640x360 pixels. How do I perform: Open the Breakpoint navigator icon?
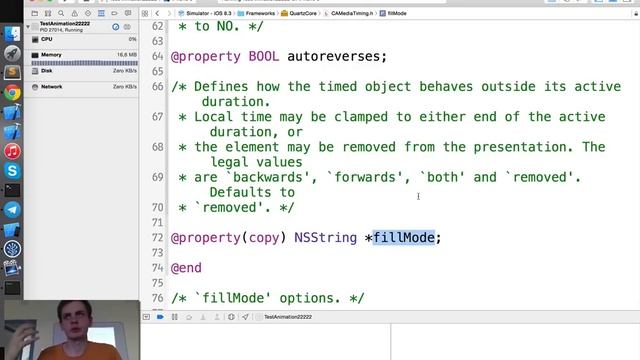(114, 13)
